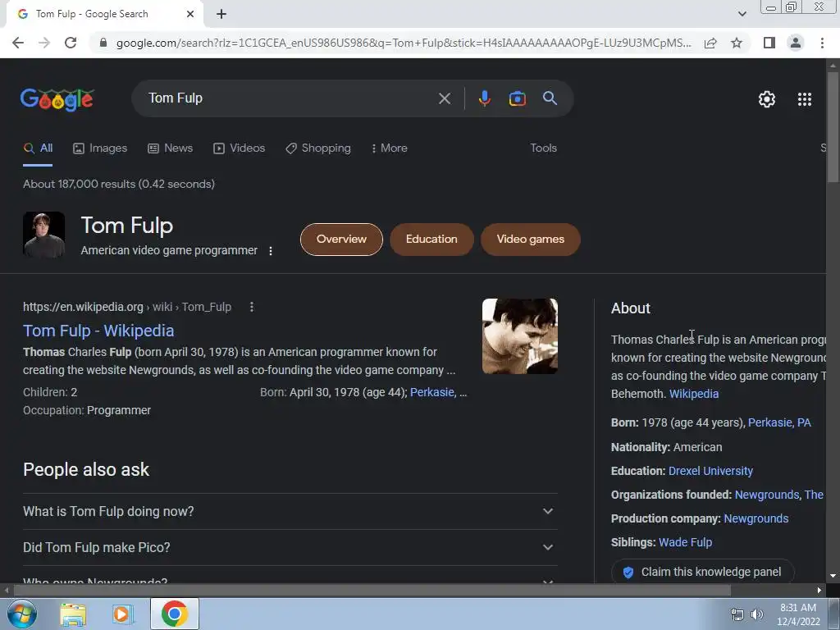Click the browser forward arrow
Viewport: 840px width, 630px height.
[x=44, y=43]
